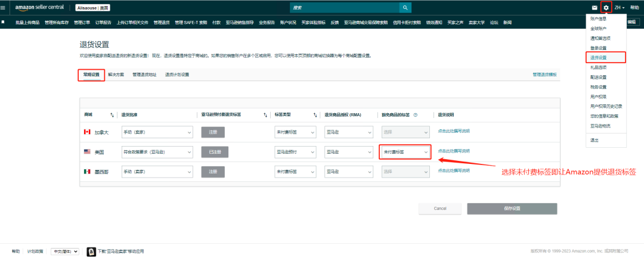The image size is (644, 267).
Task: Open RMA dropdown for 墨西哥
Action: pyautogui.click(x=348, y=171)
